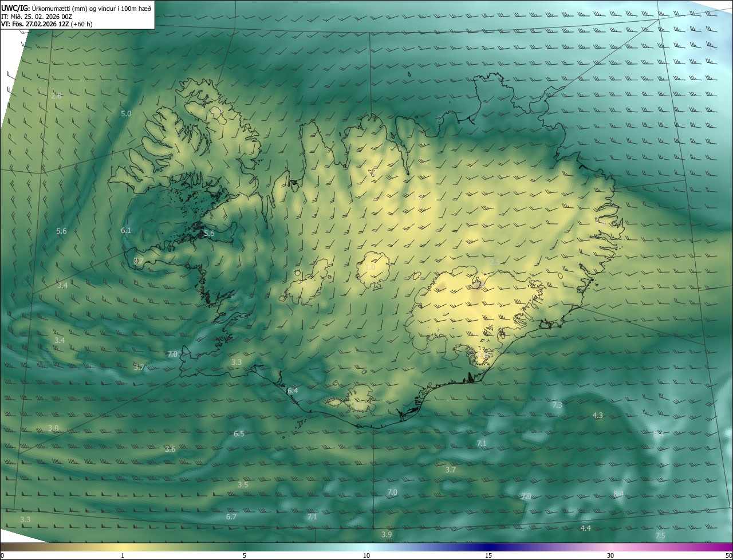Image resolution: width=733 pixels, height=560 pixels.
Task: Click the 3.9 value label
Action: point(387,534)
